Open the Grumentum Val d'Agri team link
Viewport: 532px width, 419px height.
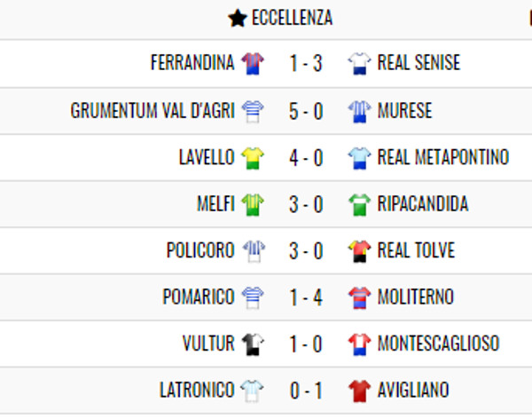click(153, 110)
